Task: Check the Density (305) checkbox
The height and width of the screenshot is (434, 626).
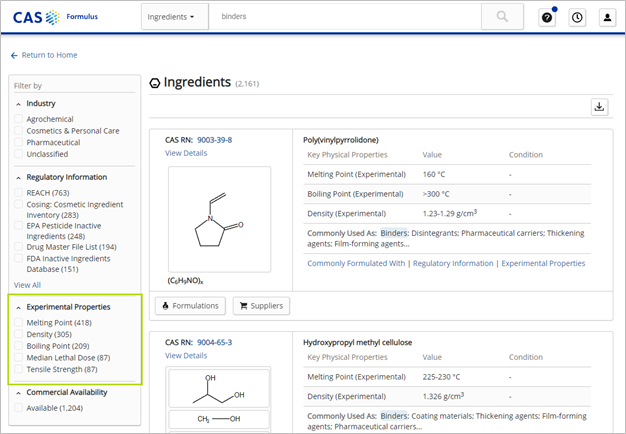Action: coord(18,334)
